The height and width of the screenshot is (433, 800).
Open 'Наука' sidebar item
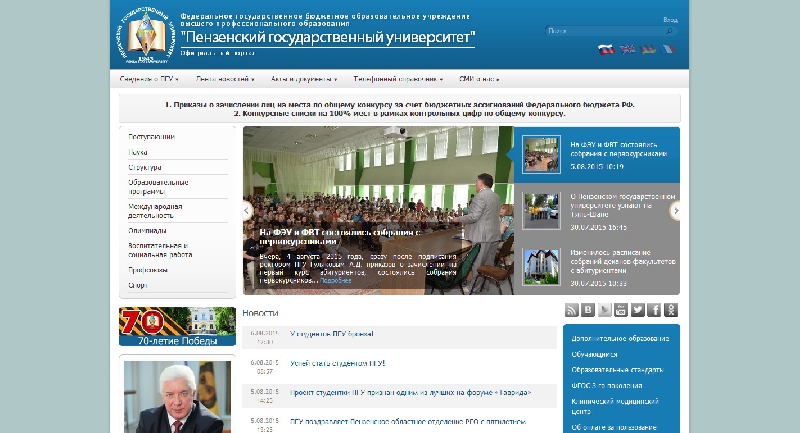[x=138, y=152]
